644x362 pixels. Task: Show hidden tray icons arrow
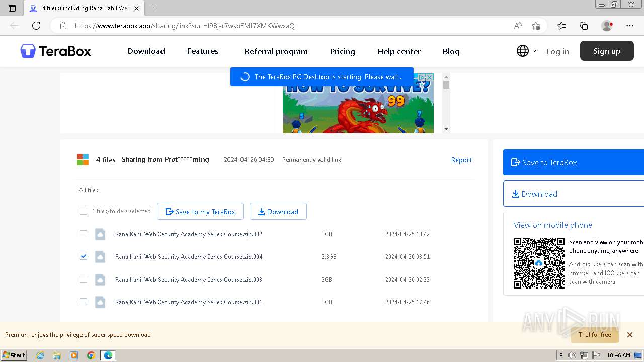tap(561, 355)
